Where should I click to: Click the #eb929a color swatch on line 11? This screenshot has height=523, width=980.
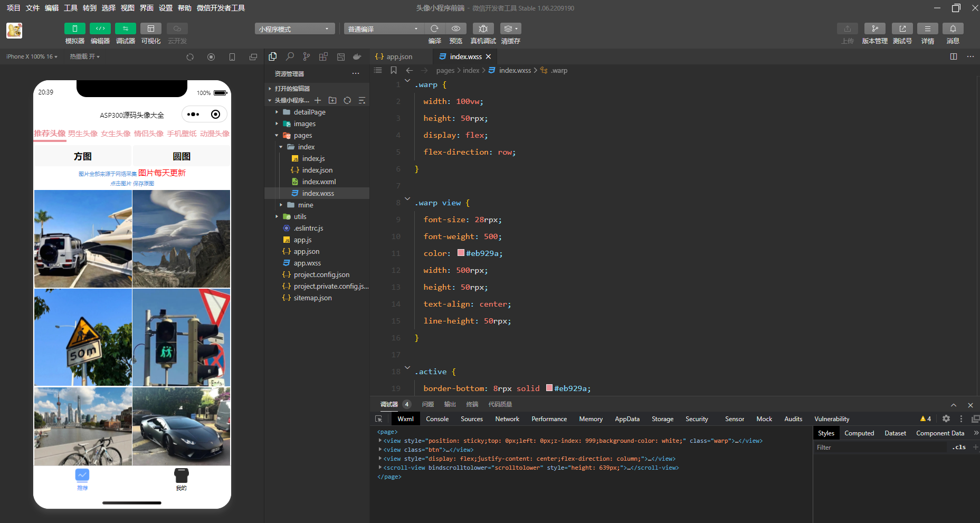point(461,253)
